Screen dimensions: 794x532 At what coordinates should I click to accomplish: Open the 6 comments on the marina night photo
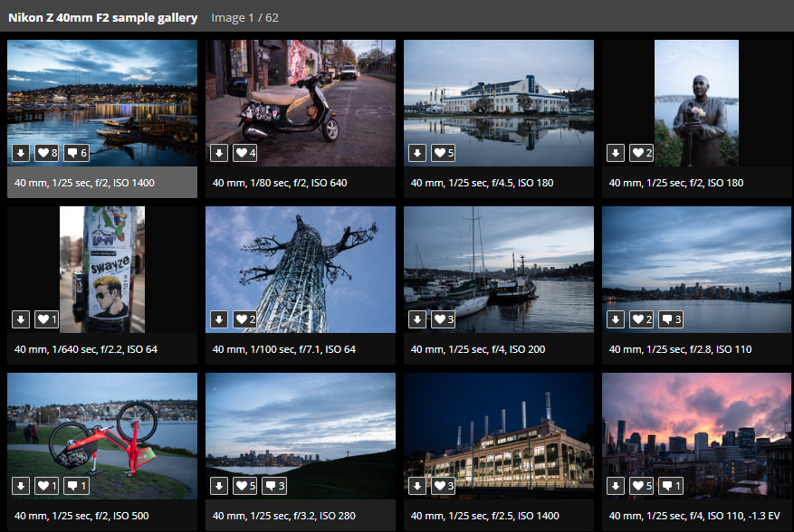pyautogui.click(x=76, y=152)
